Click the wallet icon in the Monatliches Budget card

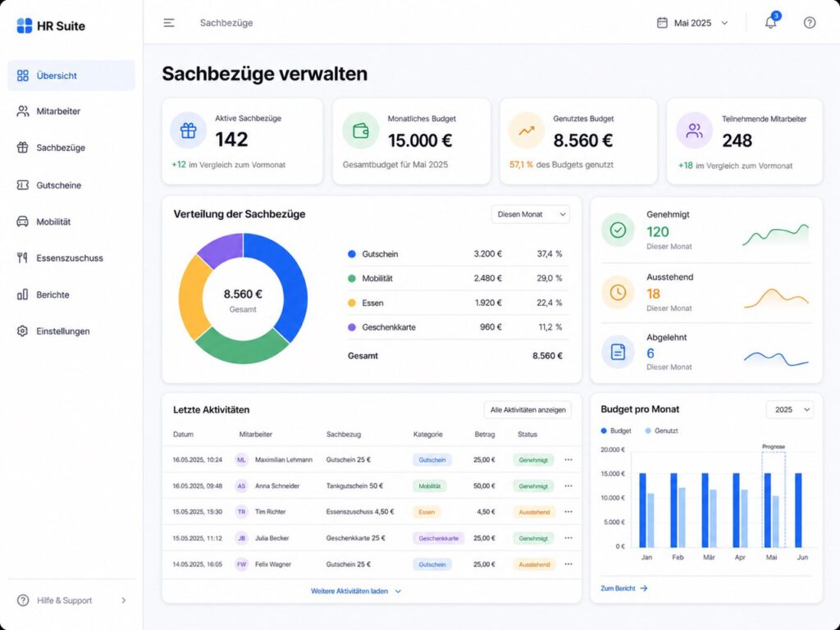361,130
